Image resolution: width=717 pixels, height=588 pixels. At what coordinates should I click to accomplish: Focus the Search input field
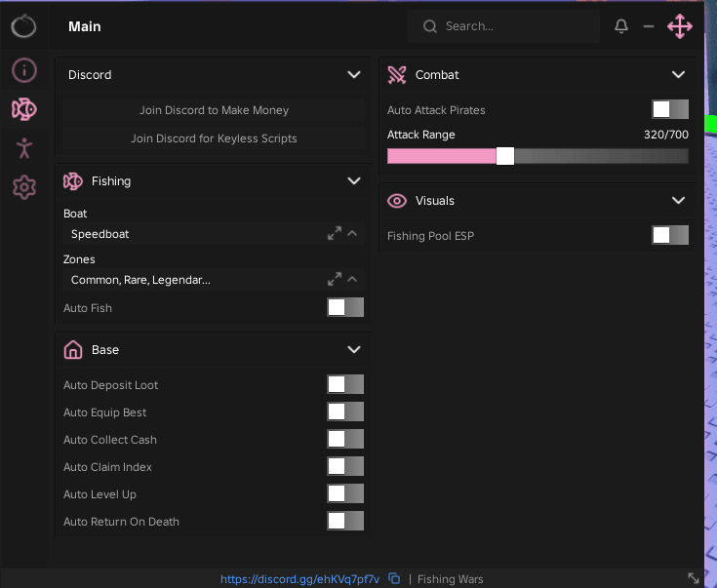tap(504, 26)
